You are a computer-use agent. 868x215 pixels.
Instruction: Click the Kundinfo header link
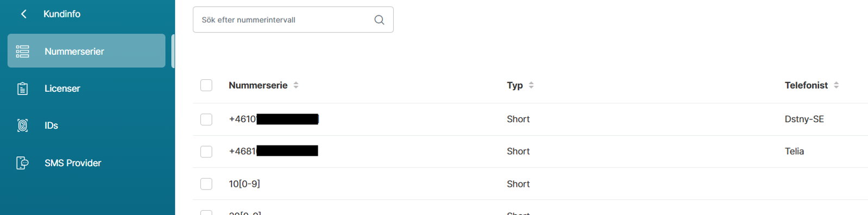coord(62,14)
